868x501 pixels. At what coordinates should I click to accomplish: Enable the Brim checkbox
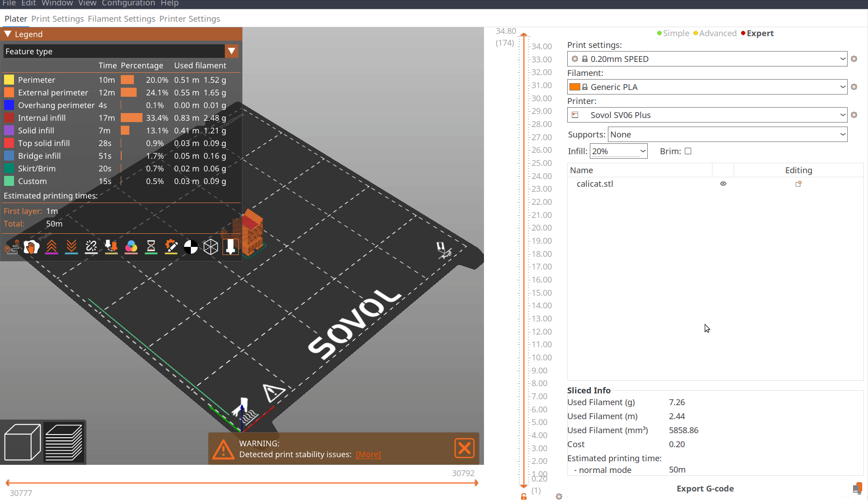coord(688,151)
